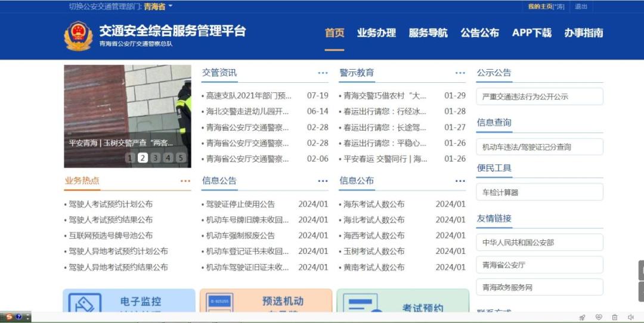
Task: Open the 预选机动 license plate icon card
Action: [x=219, y=303]
